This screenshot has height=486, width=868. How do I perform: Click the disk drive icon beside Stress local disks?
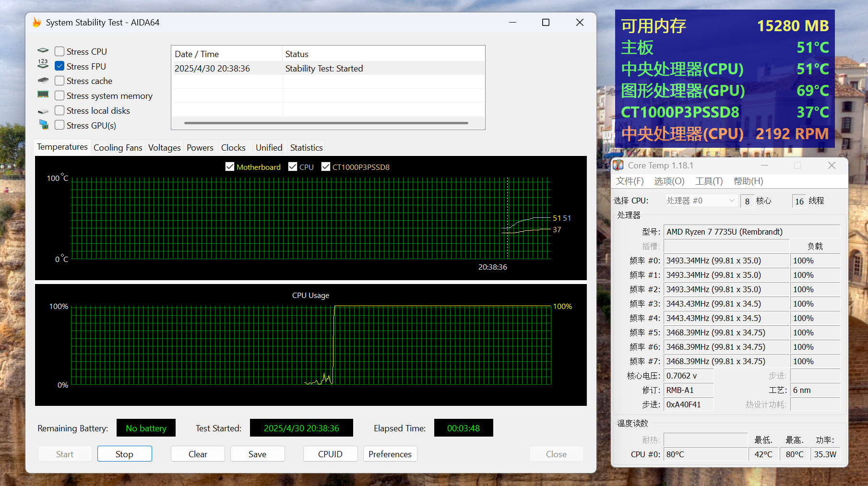point(43,111)
